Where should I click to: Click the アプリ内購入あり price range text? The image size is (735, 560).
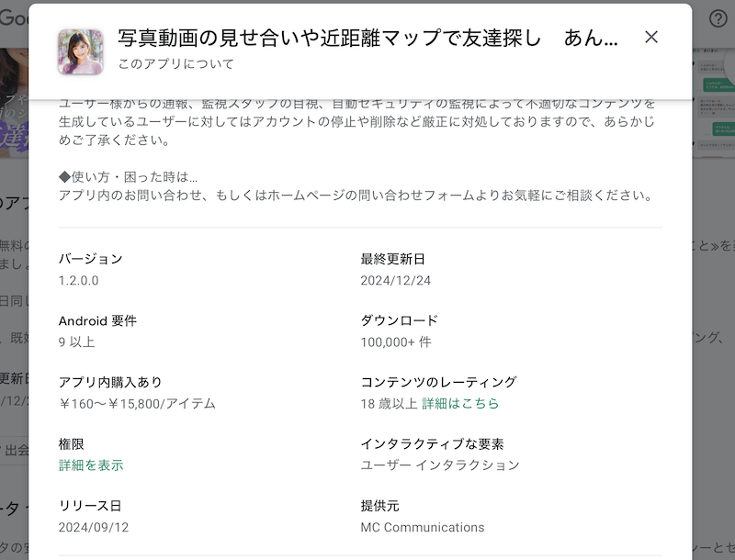coord(137,403)
